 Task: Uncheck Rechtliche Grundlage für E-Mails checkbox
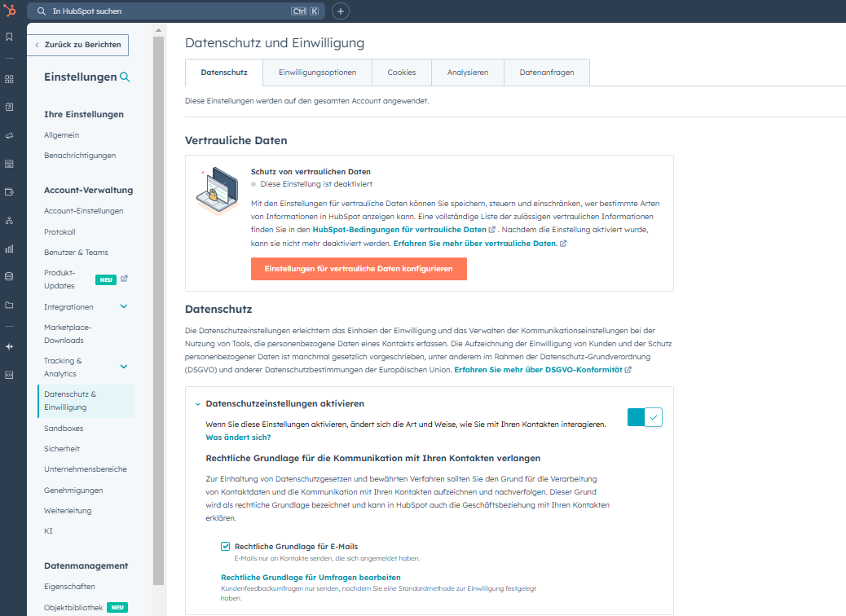point(226,547)
